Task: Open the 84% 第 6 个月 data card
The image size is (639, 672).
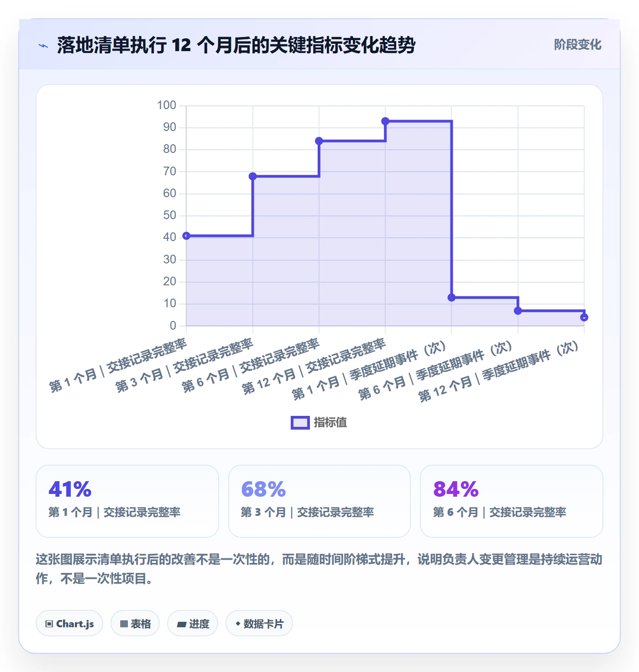Action: (512, 501)
